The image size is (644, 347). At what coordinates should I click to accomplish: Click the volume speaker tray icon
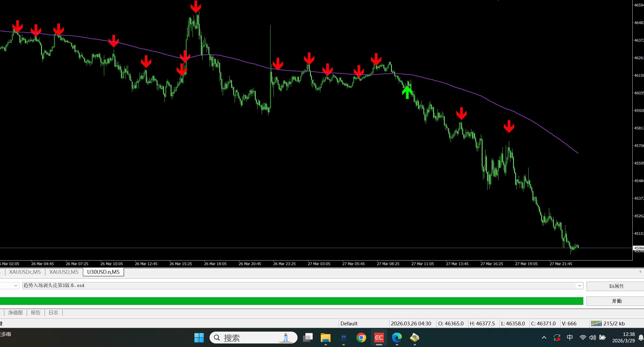tap(592, 338)
